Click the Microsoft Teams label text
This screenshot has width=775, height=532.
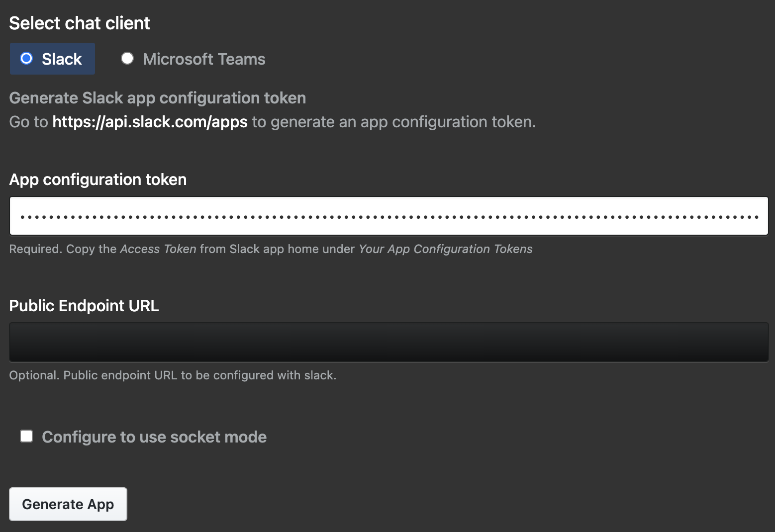[204, 59]
